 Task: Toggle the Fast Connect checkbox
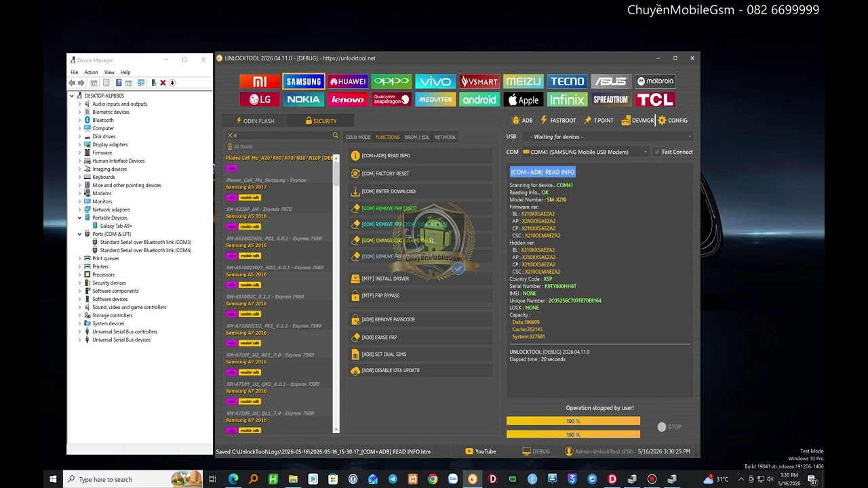(656, 152)
